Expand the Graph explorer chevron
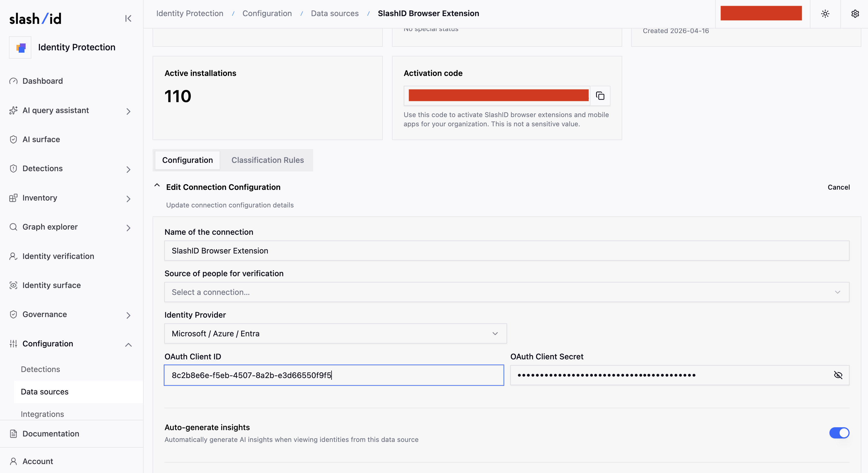The width and height of the screenshot is (868, 473). 128,228
